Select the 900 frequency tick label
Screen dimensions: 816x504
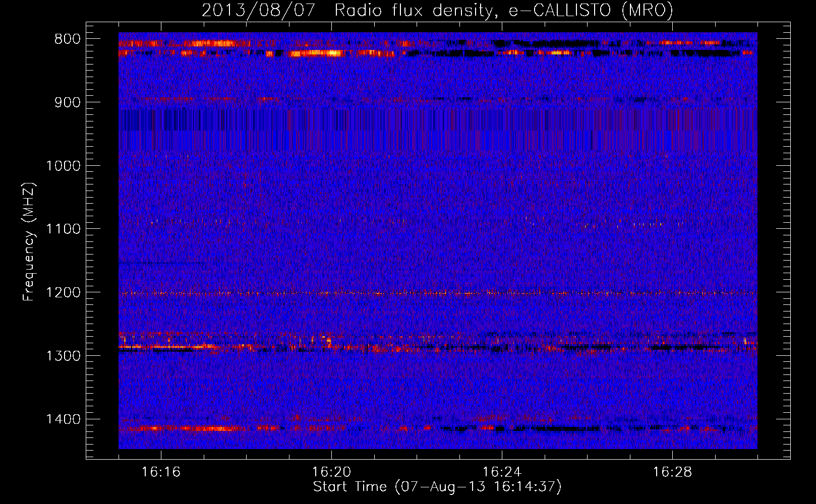pos(67,102)
